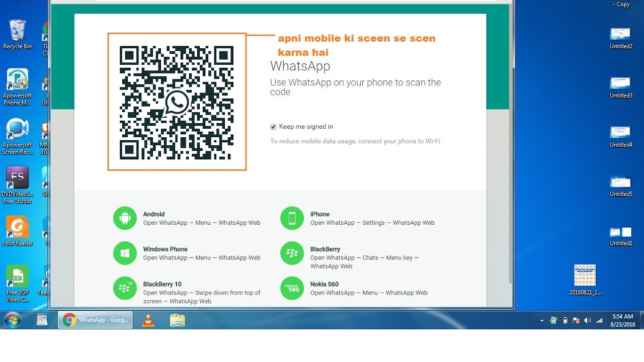Open Apowersoft Screen Recorder desktop shortcut
This screenshot has width=644, height=362.
(x=17, y=137)
